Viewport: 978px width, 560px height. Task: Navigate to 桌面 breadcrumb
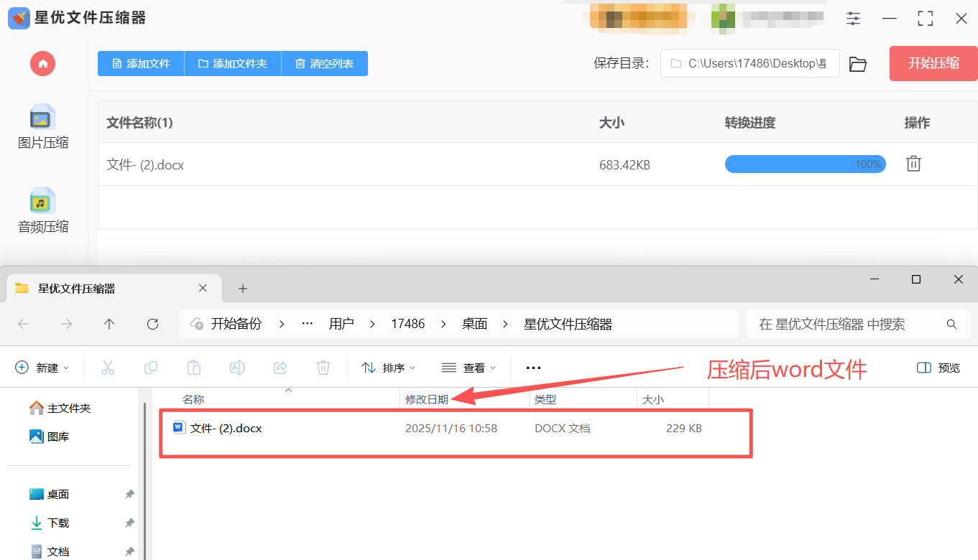pyautogui.click(x=474, y=324)
